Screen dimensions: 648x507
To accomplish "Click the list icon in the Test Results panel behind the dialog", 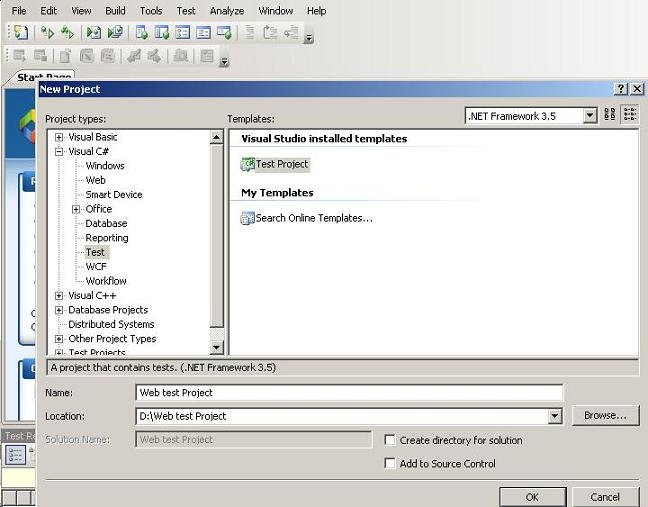I will click(15, 455).
